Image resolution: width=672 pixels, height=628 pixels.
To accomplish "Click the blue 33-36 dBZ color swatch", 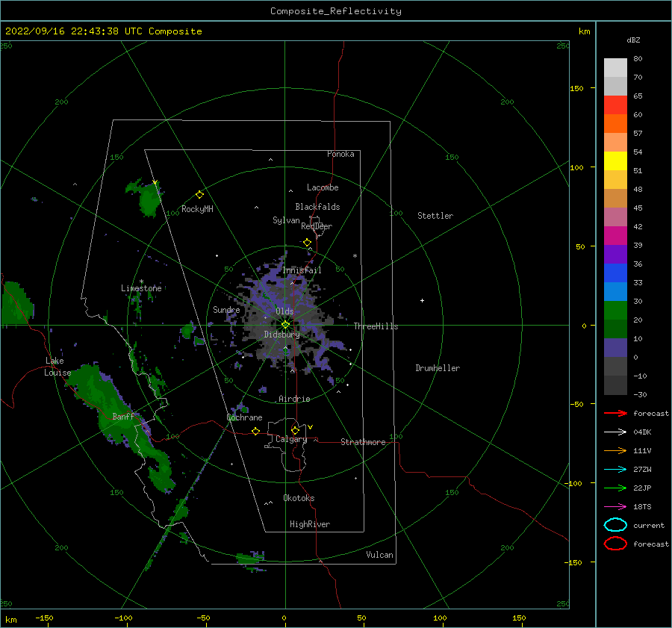I will pos(615,273).
